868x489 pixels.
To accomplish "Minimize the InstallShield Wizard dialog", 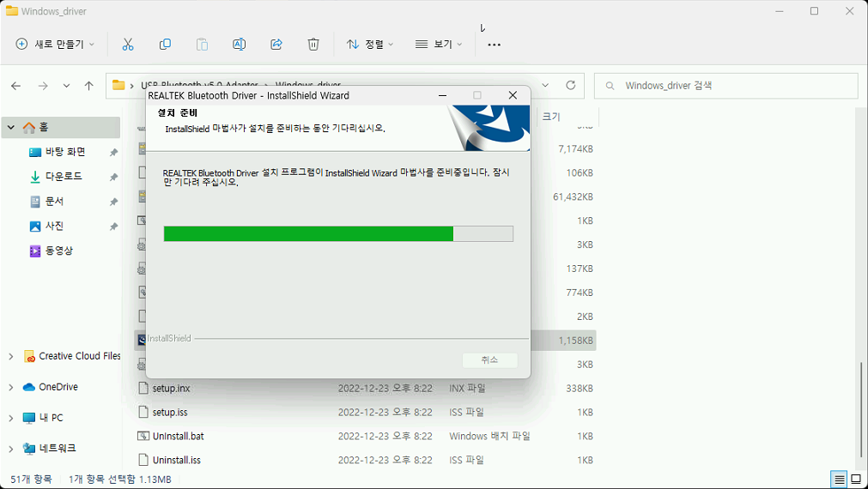I will point(442,96).
